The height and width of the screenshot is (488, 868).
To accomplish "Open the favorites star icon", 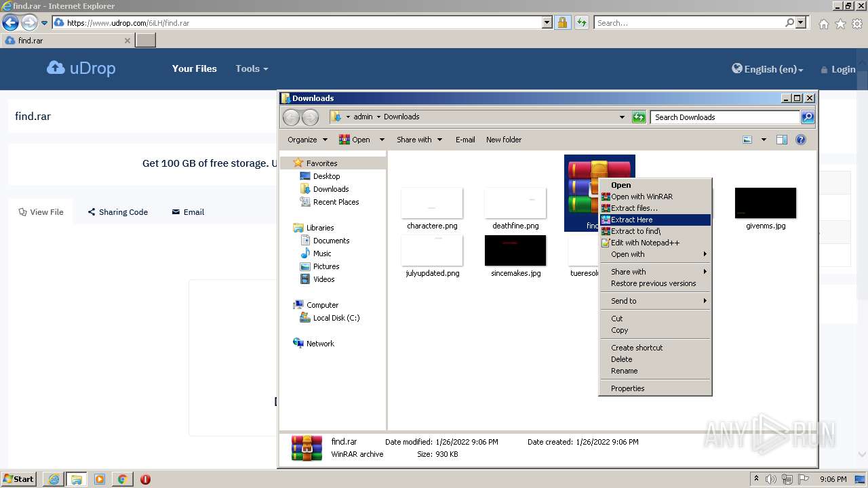I will [x=840, y=23].
